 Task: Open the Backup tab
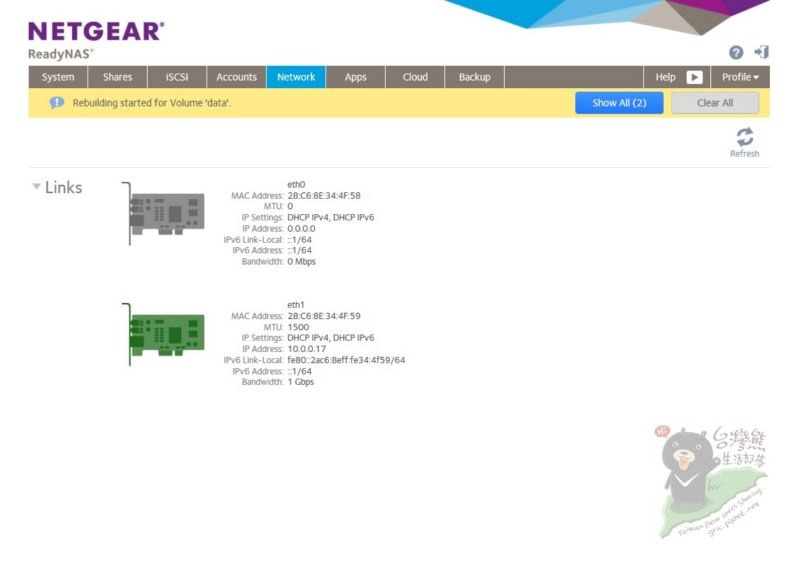coord(474,77)
